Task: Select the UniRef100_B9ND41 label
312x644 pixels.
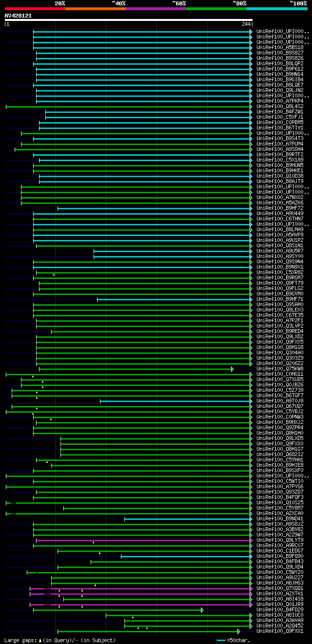Action: (280, 518)
